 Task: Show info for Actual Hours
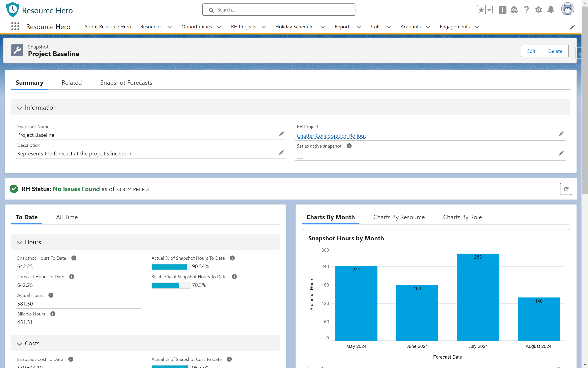coord(51,295)
